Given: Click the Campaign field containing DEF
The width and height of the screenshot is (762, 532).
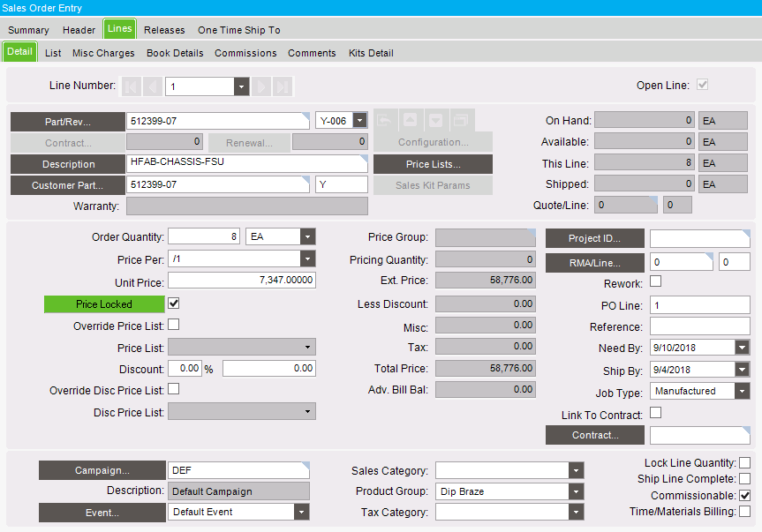Looking at the screenshot, I should pyautogui.click(x=238, y=470).
